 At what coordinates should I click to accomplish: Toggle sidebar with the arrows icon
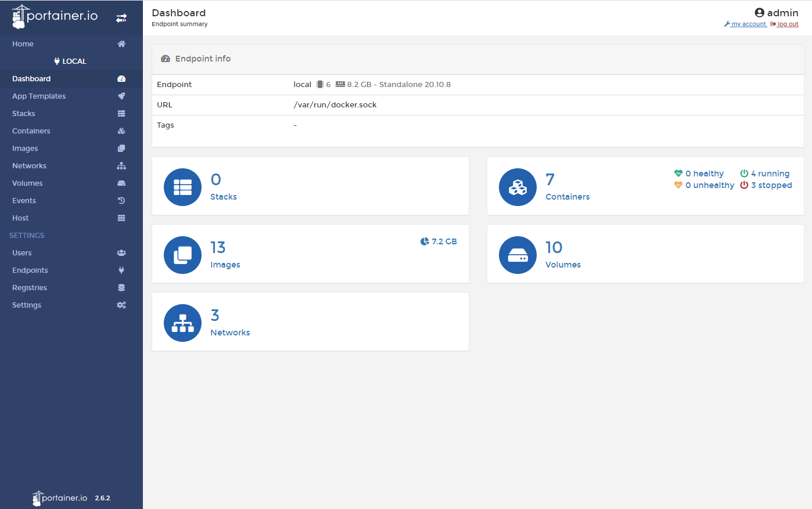pyautogui.click(x=121, y=18)
